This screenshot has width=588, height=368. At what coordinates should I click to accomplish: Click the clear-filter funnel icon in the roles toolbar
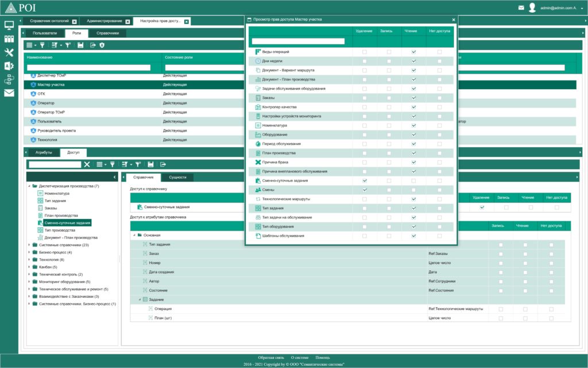pos(68,45)
